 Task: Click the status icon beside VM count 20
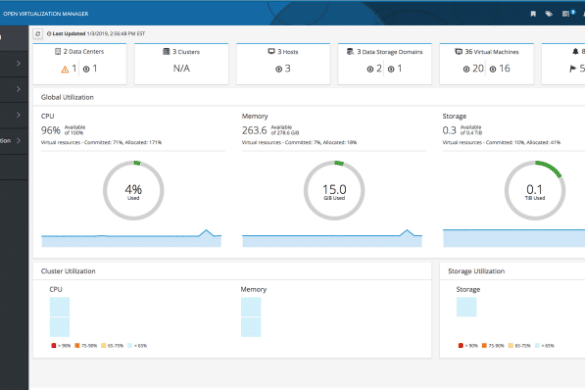[x=466, y=69]
